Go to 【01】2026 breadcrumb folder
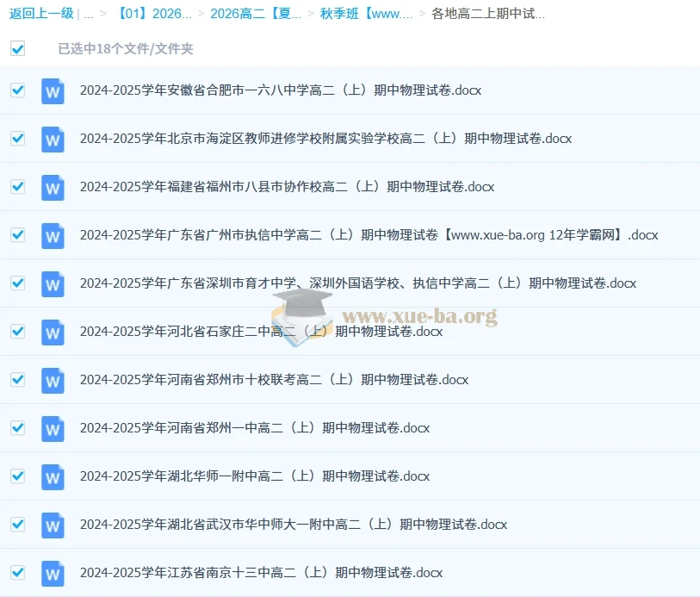700x597 pixels. (153, 14)
